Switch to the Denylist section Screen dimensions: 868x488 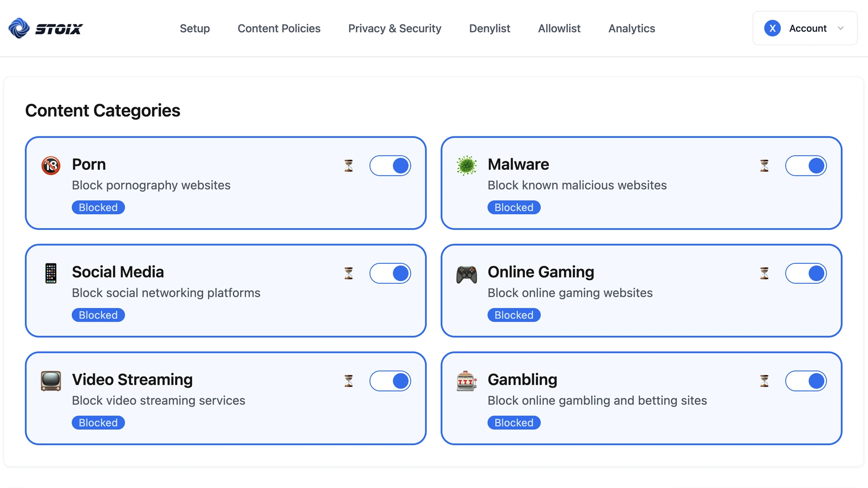489,28
